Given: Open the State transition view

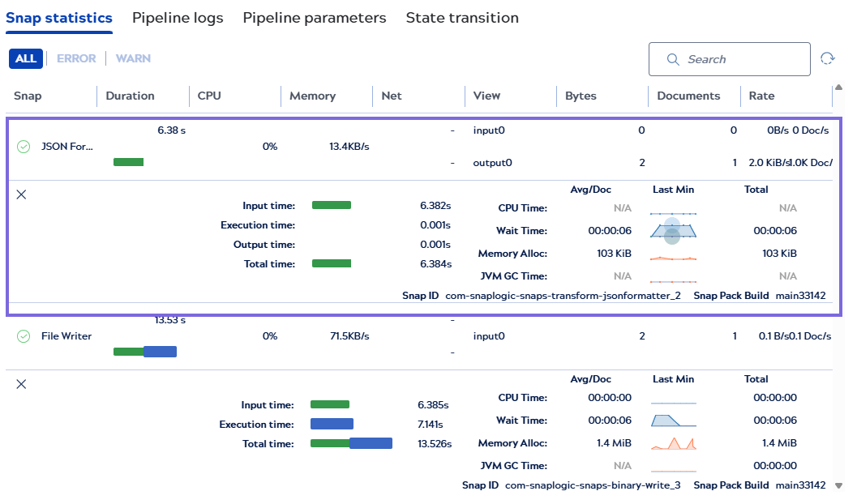Looking at the screenshot, I should (461, 17).
